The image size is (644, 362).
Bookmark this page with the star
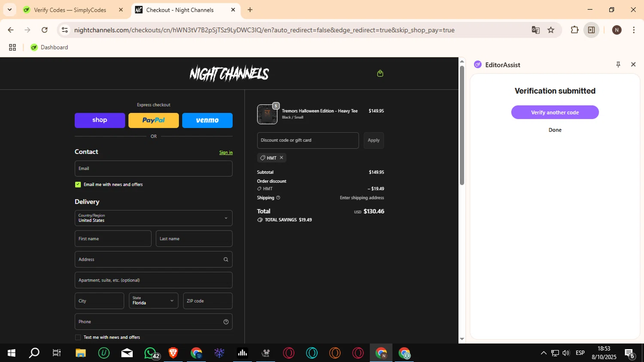tap(551, 30)
